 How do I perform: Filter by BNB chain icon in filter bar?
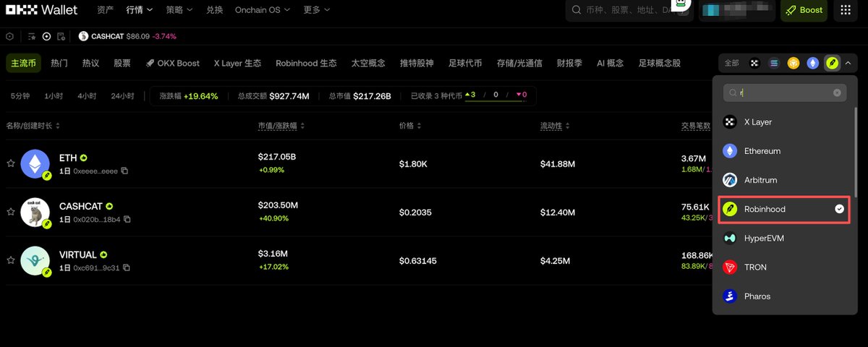click(x=793, y=63)
